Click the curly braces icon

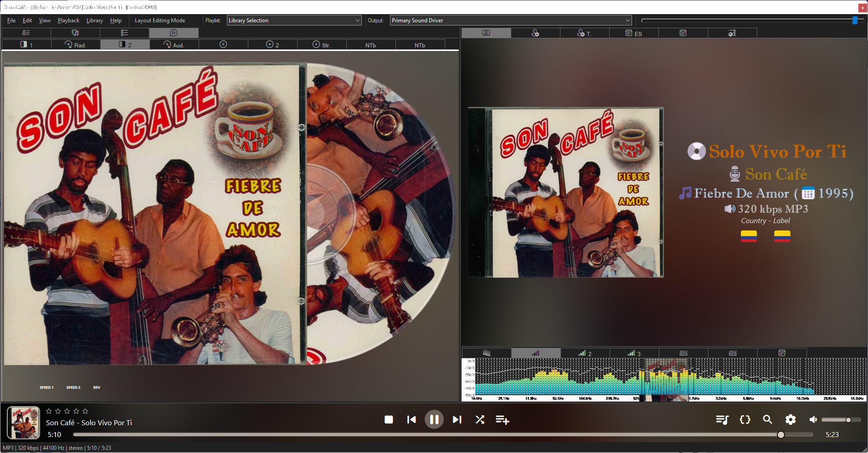tap(745, 420)
